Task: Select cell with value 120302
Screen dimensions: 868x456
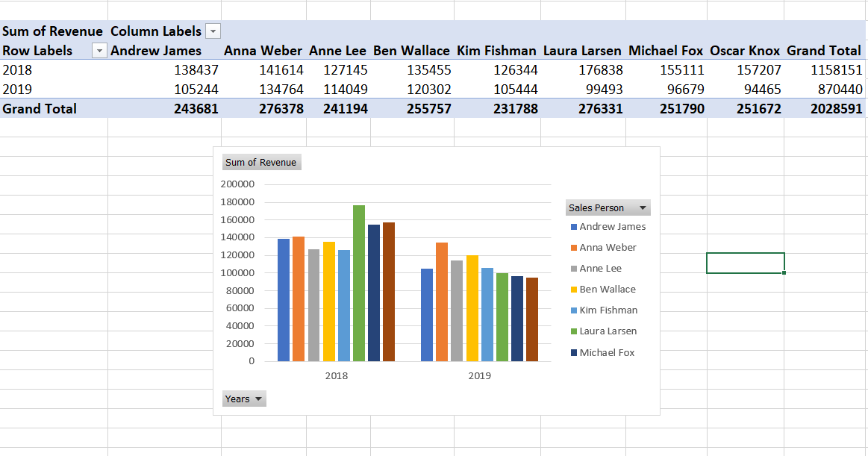Action: click(412, 89)
